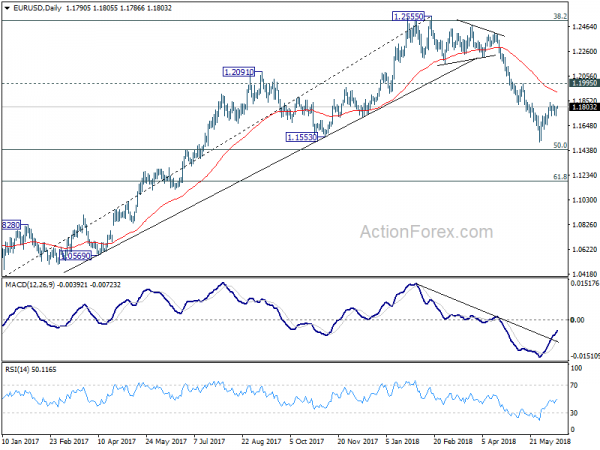600x450 pixels.
Task: Click the 1.20910 peak price label
Action: click(238, 72)
